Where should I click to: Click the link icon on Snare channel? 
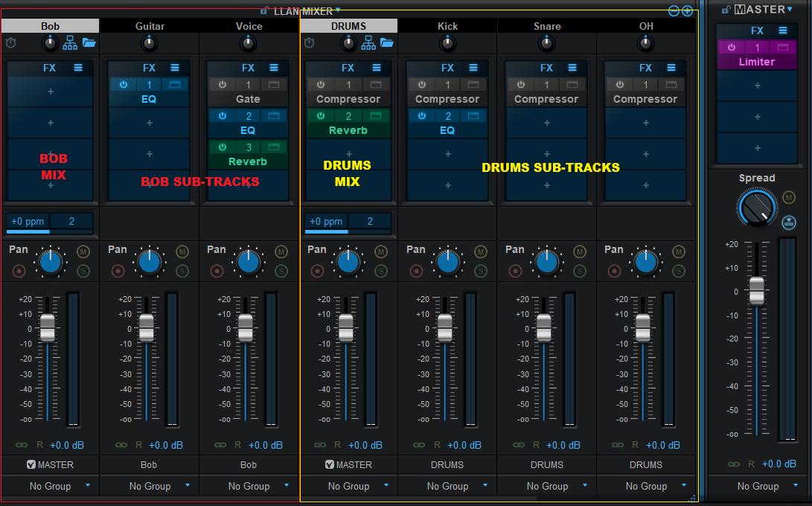[518, 445]
